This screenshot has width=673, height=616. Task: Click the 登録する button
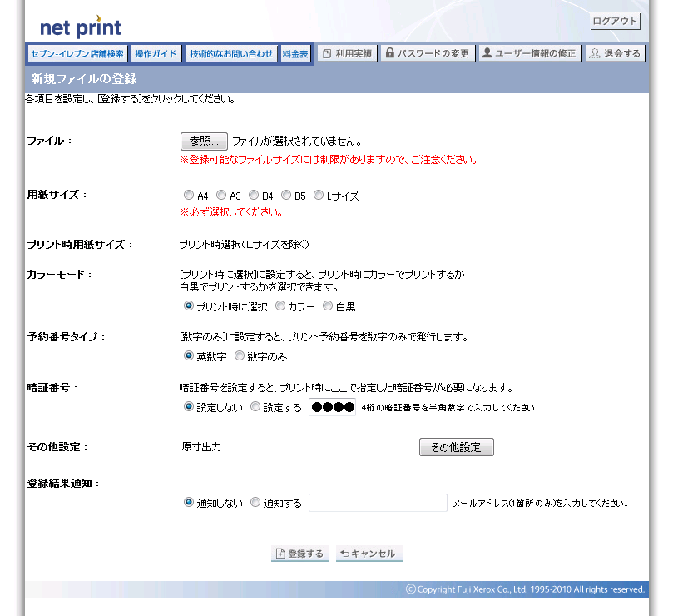pyautogui.click(x=300, y=554)
